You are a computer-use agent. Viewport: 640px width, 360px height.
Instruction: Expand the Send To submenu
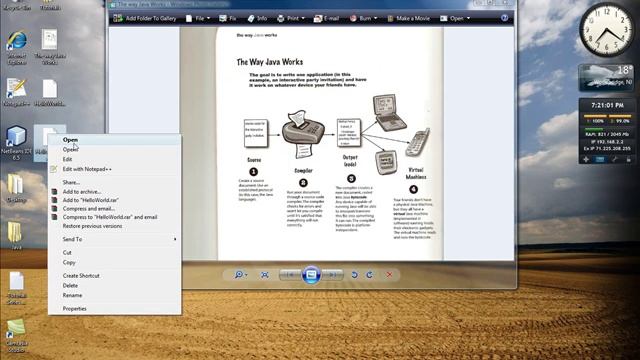pos(114,239)
